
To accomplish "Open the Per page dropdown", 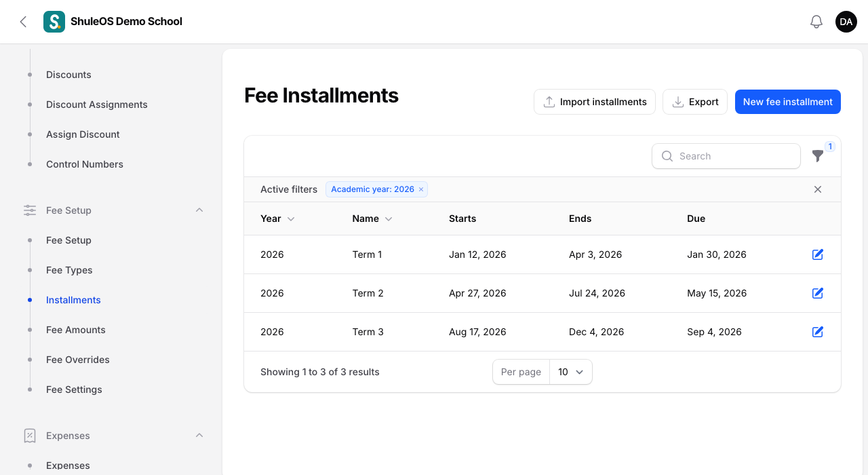I will (570, 372).
